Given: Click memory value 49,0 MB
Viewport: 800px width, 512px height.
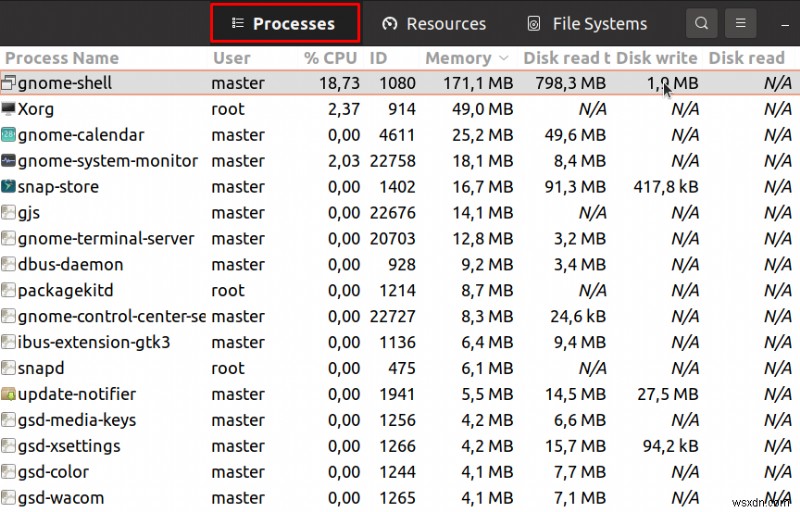Looking at the screenshot, I should 482,109.
